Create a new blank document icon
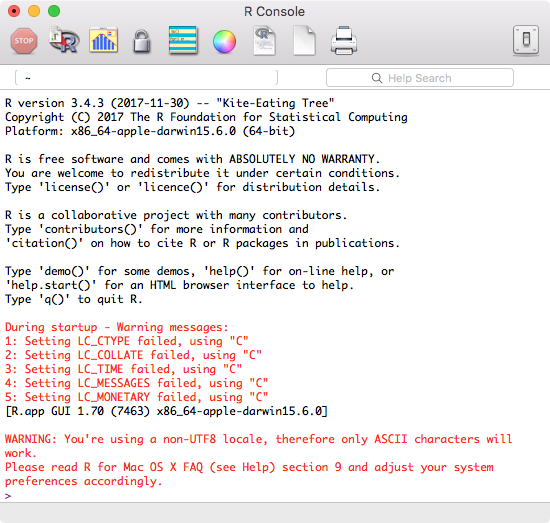550x523 pixels. (x=304, y=40)
